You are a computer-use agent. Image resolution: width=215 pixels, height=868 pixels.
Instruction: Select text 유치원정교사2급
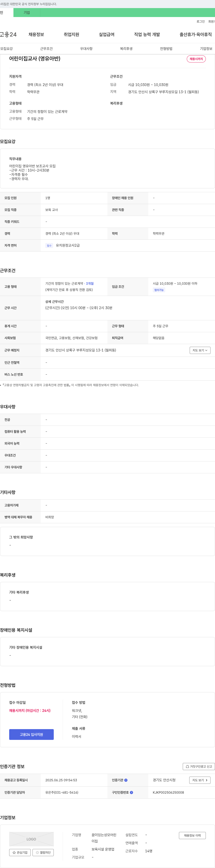click(68, 245)
